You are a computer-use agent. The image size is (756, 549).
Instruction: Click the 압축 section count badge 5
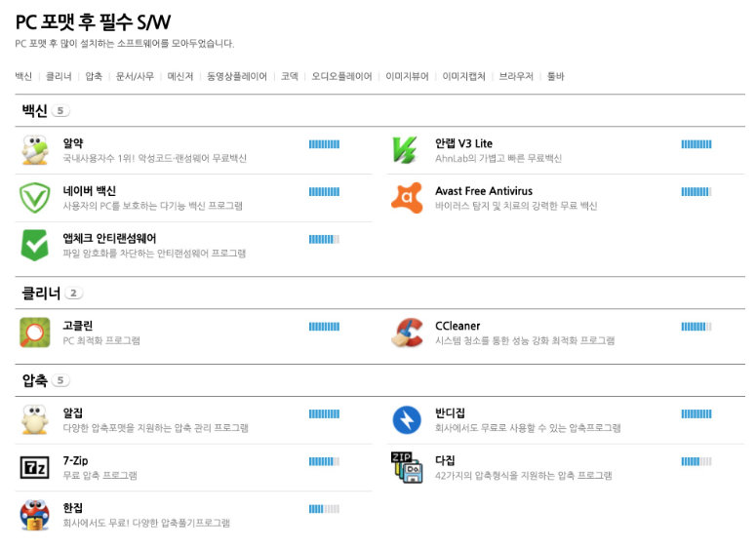click(x=60, y=380)
